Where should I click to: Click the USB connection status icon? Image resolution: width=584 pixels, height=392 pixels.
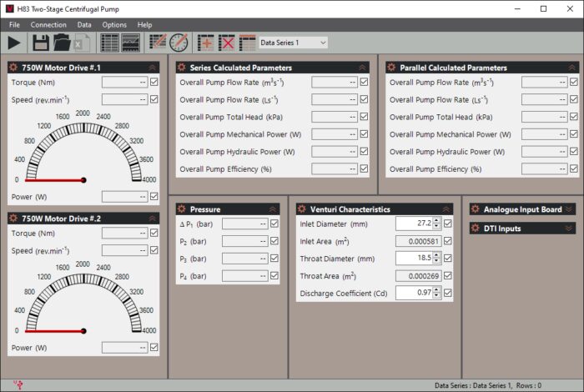18,384
